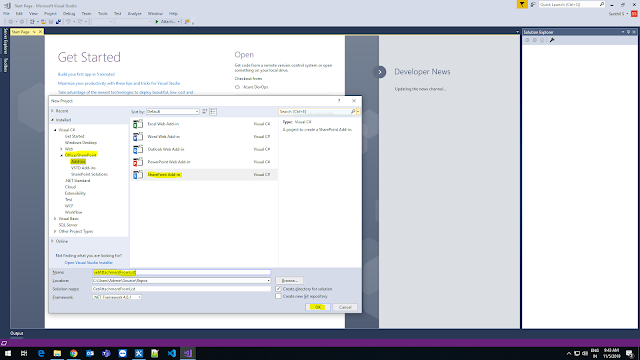Viewport: 640px width, 360px height.
Task: Click the notifications filter flag icon
Action: point(522,4)
